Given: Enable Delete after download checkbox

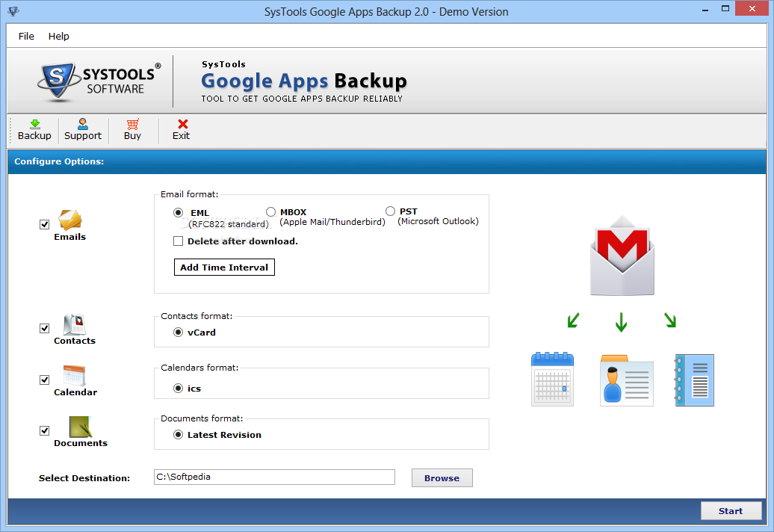Looking at the screenshot, I should pyautogui.click(x=179, y=241).
